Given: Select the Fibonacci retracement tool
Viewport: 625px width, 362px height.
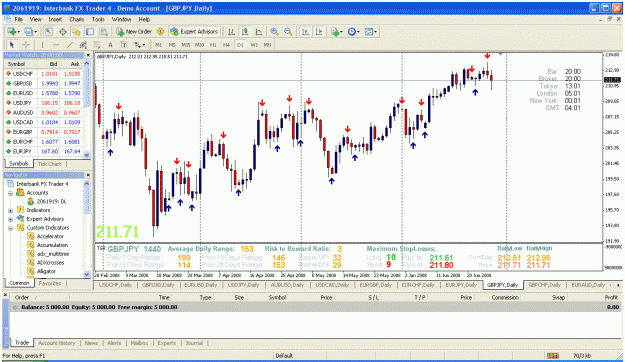Looking at the screenshot, I should 96,45.
